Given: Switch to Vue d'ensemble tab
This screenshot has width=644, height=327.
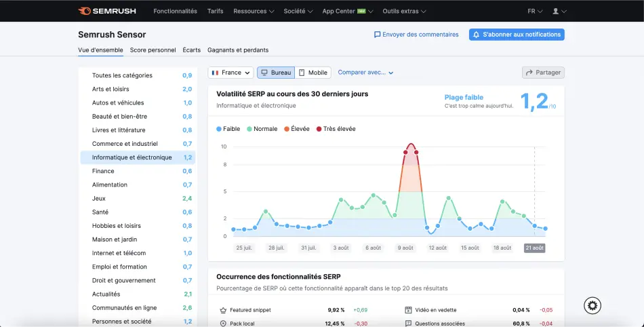Looking at the screenshot, I should click(x=100, y=50).
